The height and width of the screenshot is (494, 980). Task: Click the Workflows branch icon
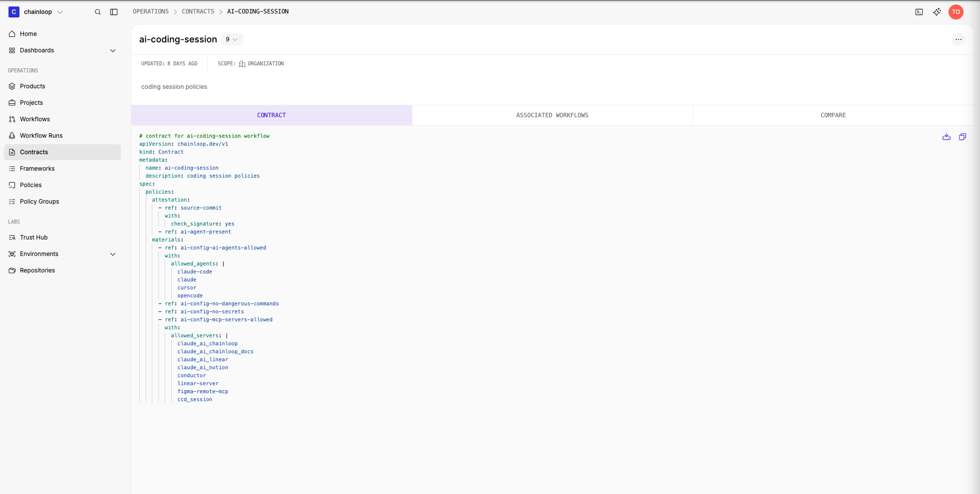[x=12, y=119]
